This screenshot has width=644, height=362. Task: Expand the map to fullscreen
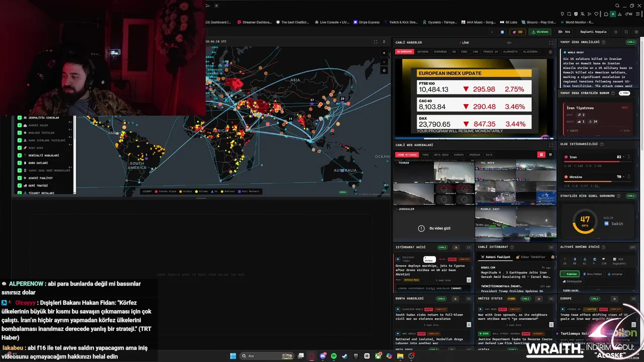point(375,42)
